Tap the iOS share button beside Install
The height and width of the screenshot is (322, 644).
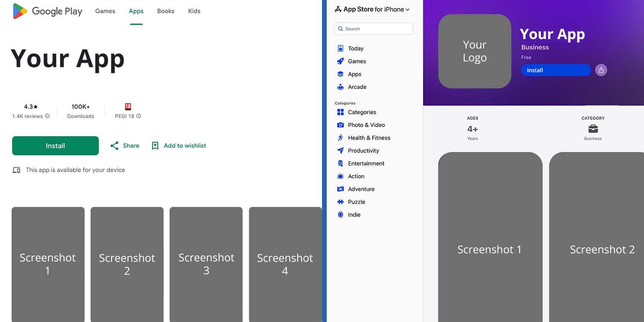[x=601, y=70]
